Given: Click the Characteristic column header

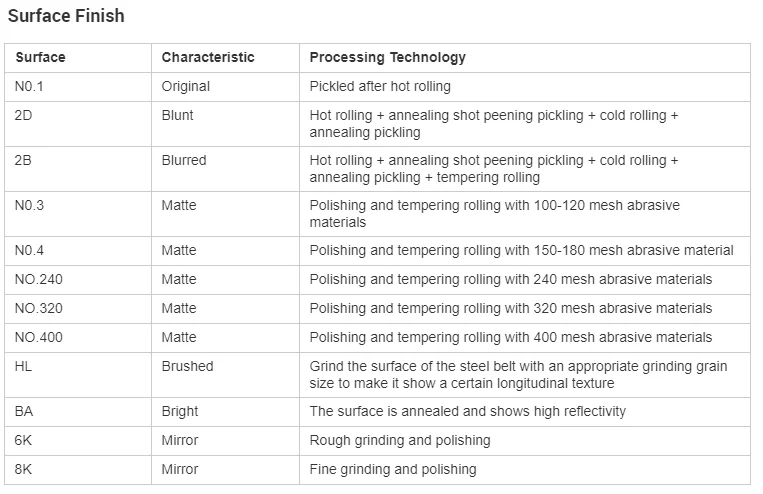Looking at the screenshot, I should tap(208, 58).
